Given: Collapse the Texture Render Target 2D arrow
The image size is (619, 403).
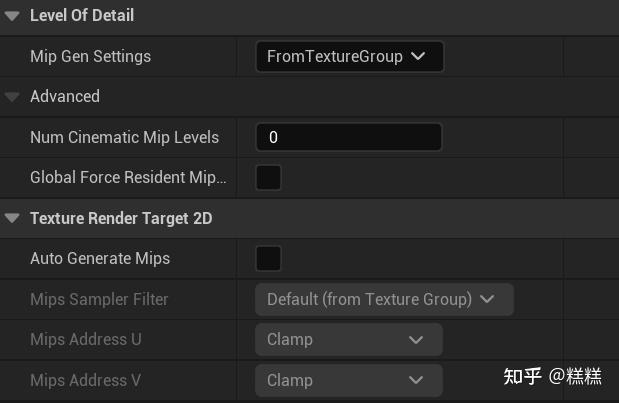Looking at the screenshot, I should [x=12, y=218].
